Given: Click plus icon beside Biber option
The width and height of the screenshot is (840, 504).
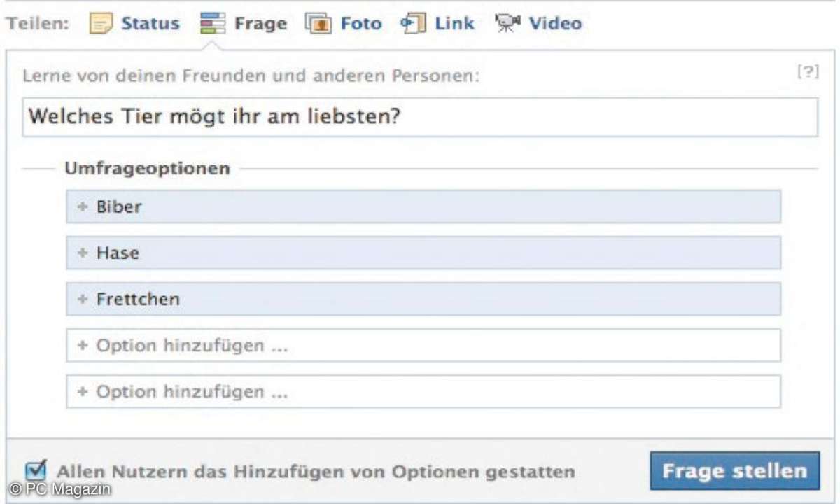Looking at the screenshot, I should (x=83, y=207).
